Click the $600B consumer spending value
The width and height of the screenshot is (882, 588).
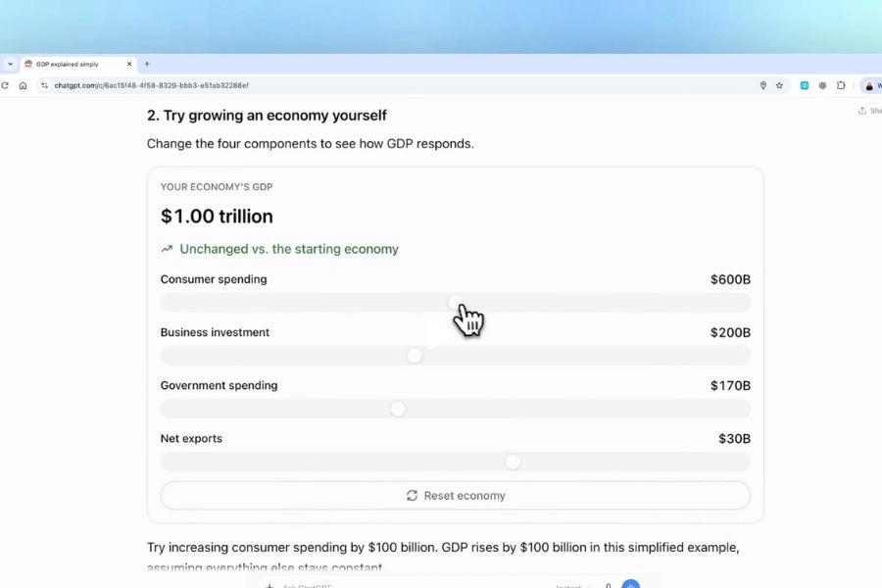coord(730,279)
